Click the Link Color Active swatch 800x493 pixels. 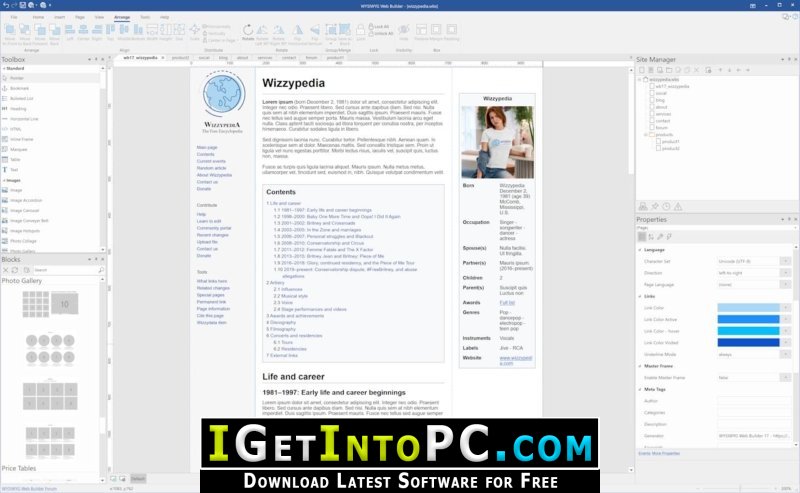pyautogui.click(x=748, y=319)
